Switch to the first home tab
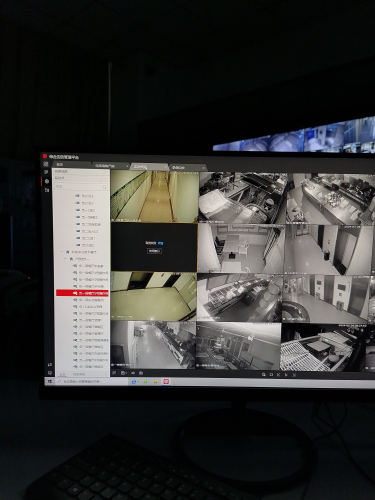 72,165
